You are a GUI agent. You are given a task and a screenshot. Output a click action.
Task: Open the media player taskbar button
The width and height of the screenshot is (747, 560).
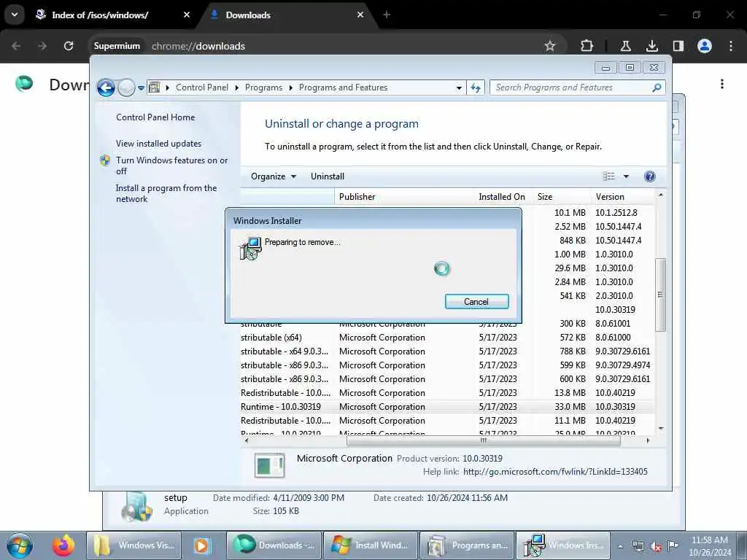(x=202, y=545)
